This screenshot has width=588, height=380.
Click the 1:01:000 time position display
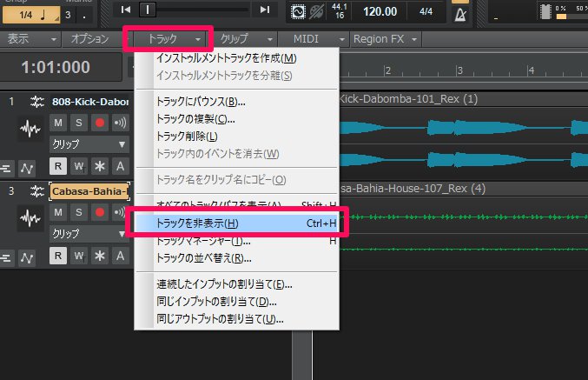click(56, 67)
